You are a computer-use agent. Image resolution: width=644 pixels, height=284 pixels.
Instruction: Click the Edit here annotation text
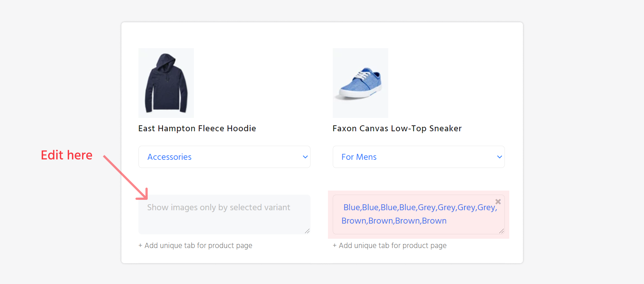point(67,155)
